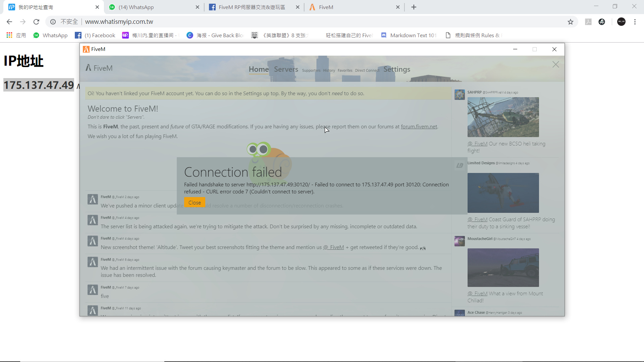The image size is (644, 362).
Task: Open the Apps grid bookmark icon
Action: point(9,35)
